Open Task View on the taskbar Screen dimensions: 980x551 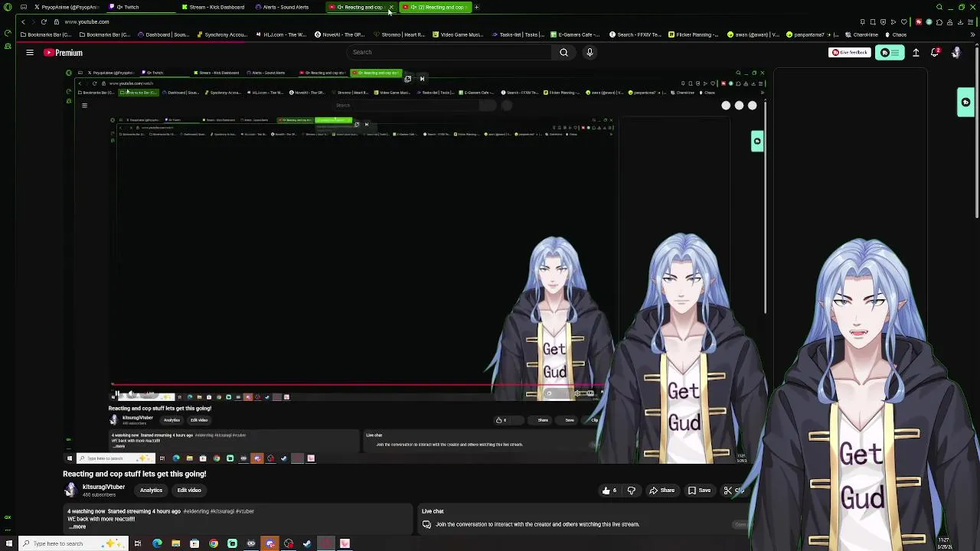(x=138, y=543)
